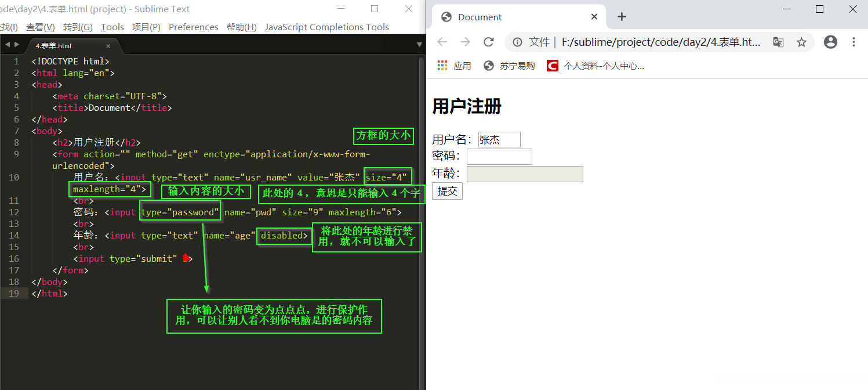Click the 提交 submit button
This screenshot has height=390, width=868.
[447, 190]
